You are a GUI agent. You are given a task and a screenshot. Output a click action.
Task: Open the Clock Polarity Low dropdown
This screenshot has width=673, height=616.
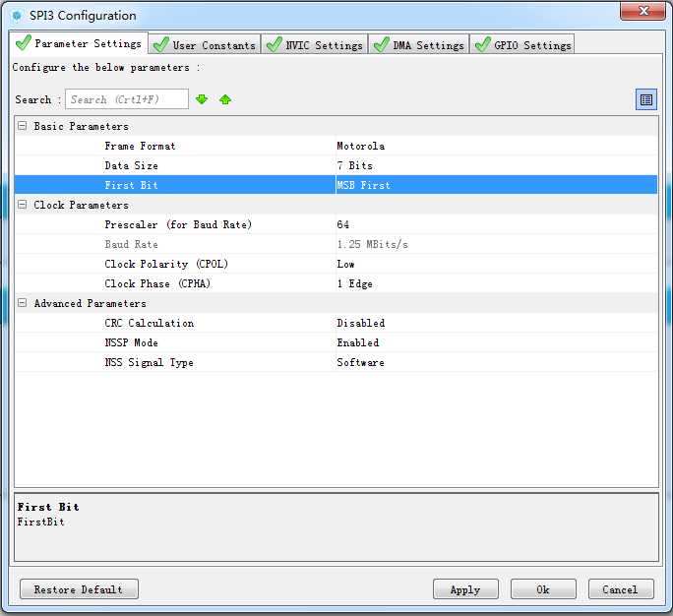pos(496,264)
